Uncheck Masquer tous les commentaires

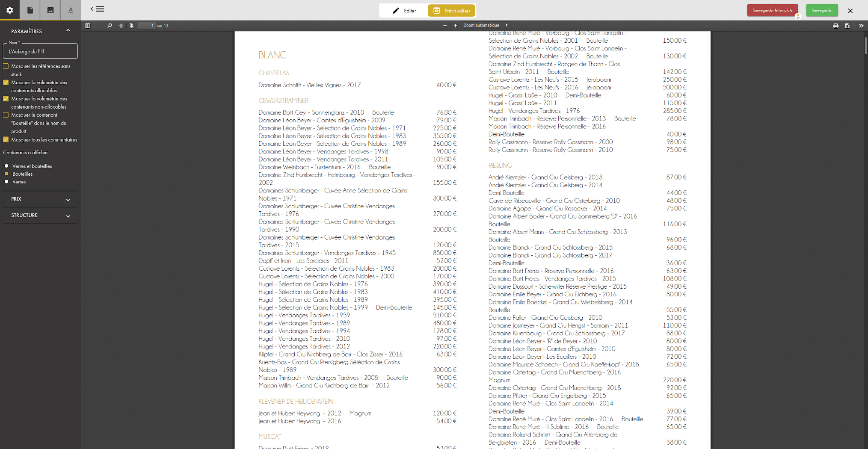[x=6, y=140]
